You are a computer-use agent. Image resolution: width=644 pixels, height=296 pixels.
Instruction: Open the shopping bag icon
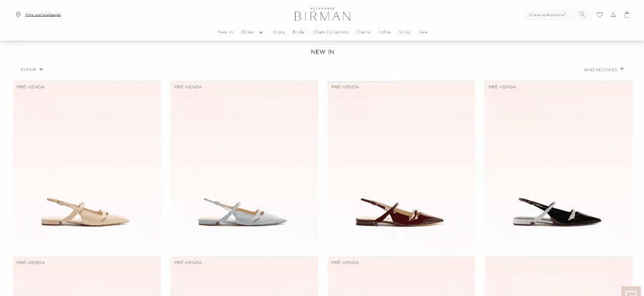(627, 15)
